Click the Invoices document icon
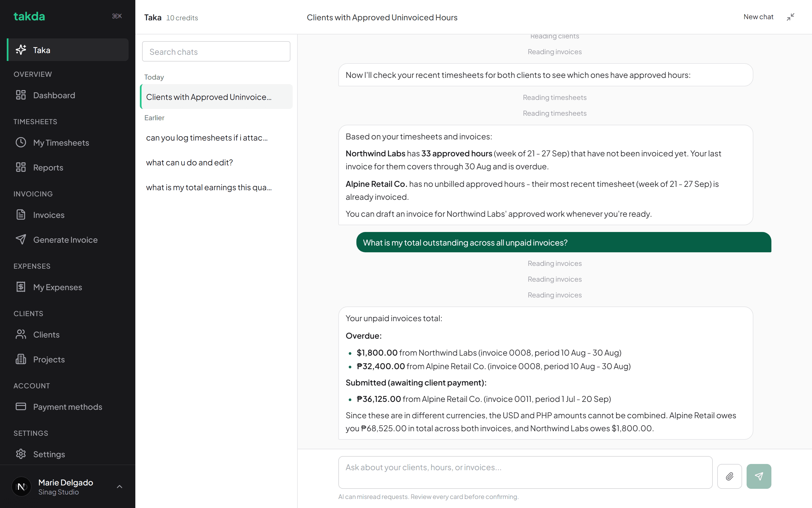This screenshot has width=812, height=508. tap(21, 215)
